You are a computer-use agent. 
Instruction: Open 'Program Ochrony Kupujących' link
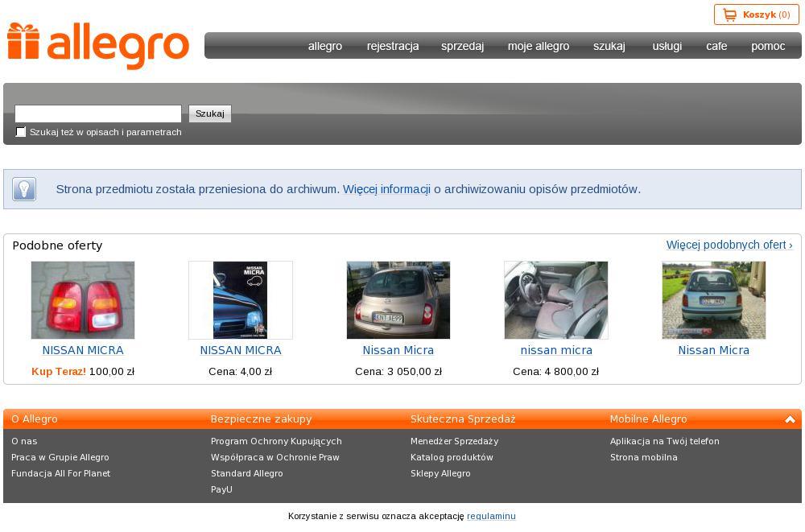(276, 441)
